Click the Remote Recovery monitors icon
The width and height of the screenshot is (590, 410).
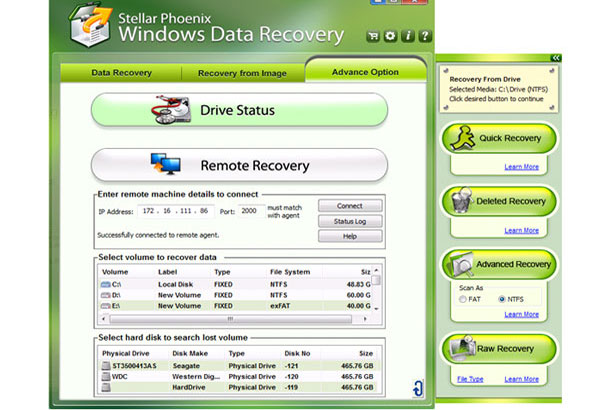click(166, 164)
